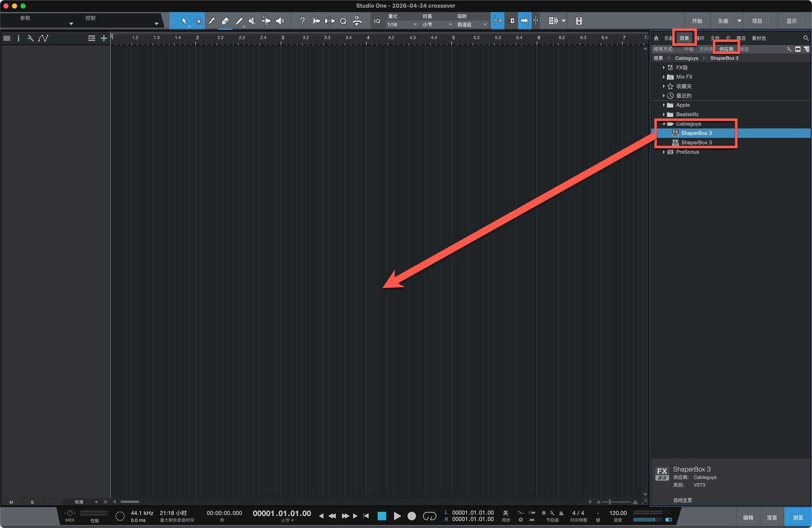Select the Eraser tool
This screenshot has height=528, width=812.
click(225, 21)
